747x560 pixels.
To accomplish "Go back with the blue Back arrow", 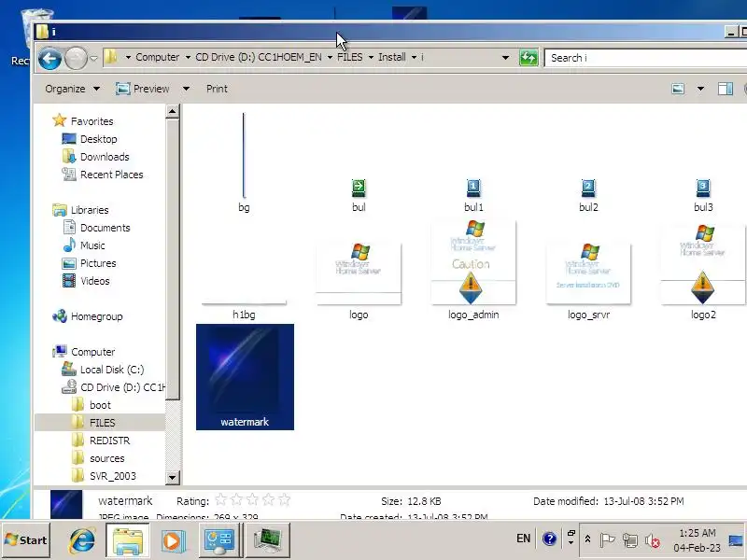I will click(49, 59).
